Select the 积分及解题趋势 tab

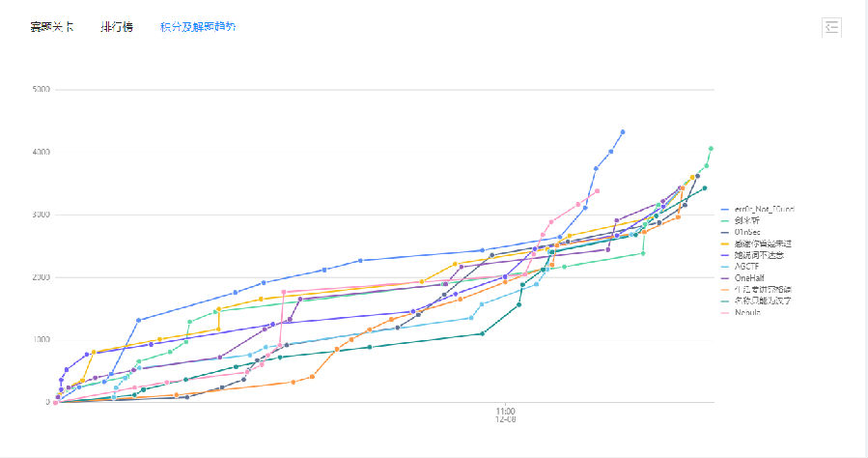point(198,27)
